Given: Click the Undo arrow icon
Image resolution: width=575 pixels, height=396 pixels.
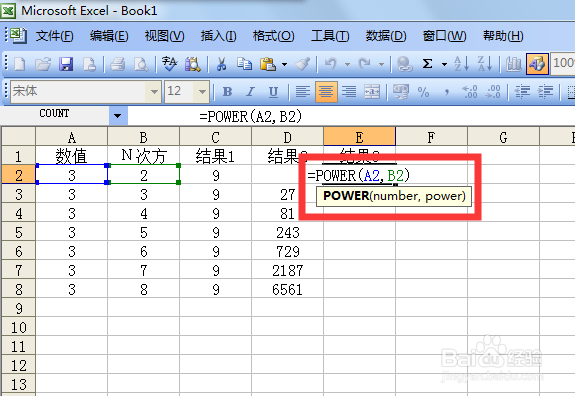Looking at the screenshot, I should click(330, 64).
